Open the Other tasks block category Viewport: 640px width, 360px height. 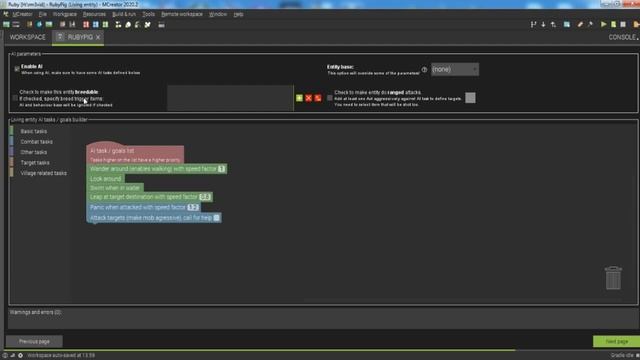click(33, 152)
